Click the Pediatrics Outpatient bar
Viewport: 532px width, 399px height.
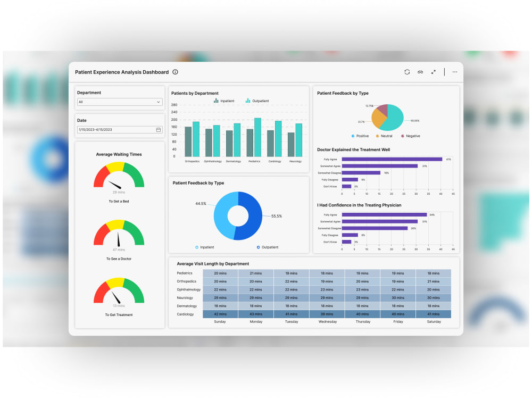257,137
